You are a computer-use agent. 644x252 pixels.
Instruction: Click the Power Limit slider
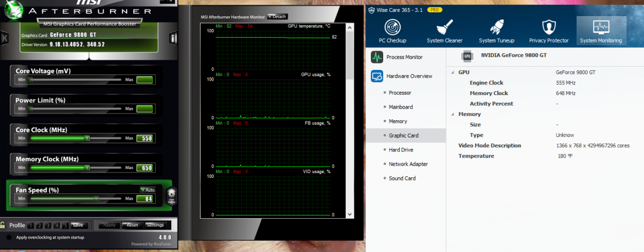tap(76, 109)
